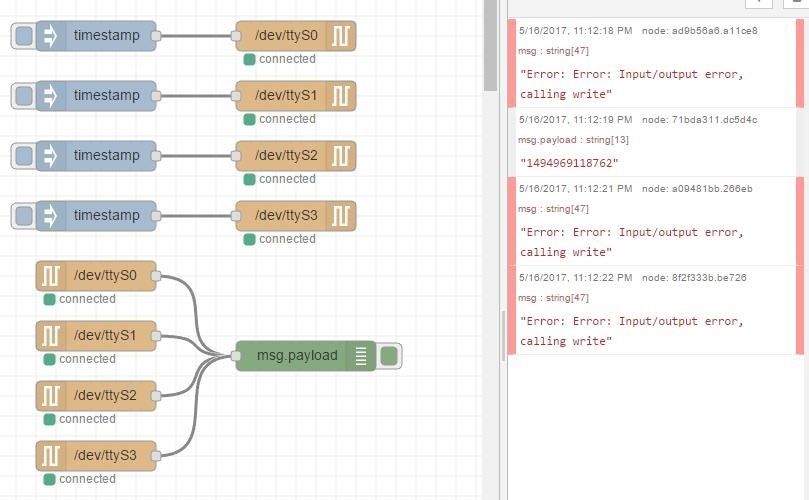This screenshot has height=500, width=809.
Task: Click the serial icon on the /dev/ttyS0 output node
Action: click(342, 36)
